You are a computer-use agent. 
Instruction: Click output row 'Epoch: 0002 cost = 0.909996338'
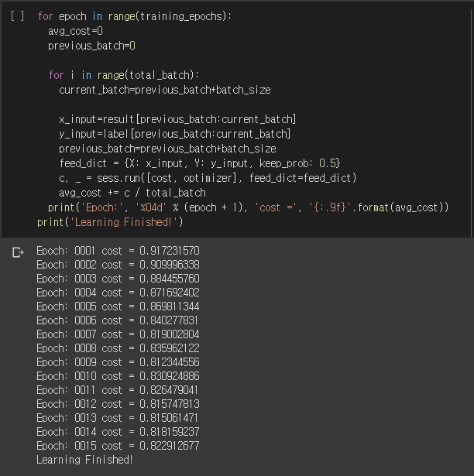click(x=118, y=265)
